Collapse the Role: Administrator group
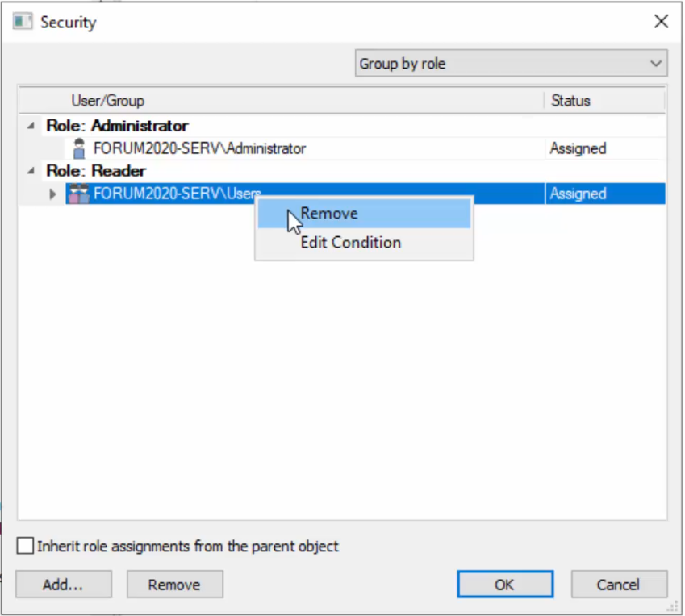This screenshot has height=616, width=685. [x=31, y=126]
